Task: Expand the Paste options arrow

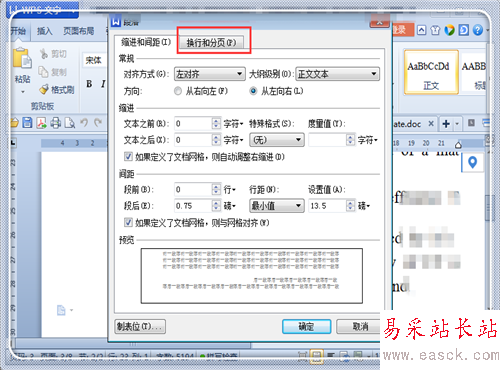Action: pyautogui.click(x=23, y=92)
